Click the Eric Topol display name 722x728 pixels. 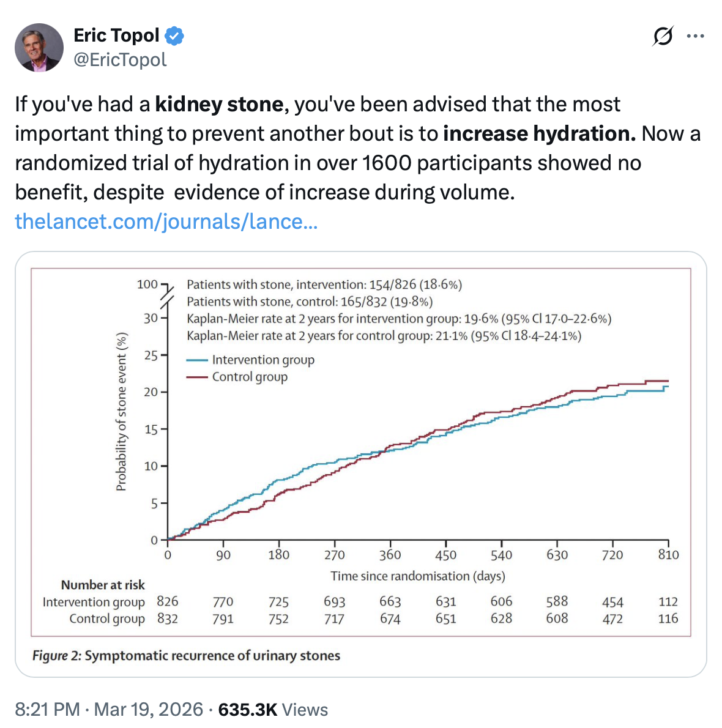(x=116, y=35)
